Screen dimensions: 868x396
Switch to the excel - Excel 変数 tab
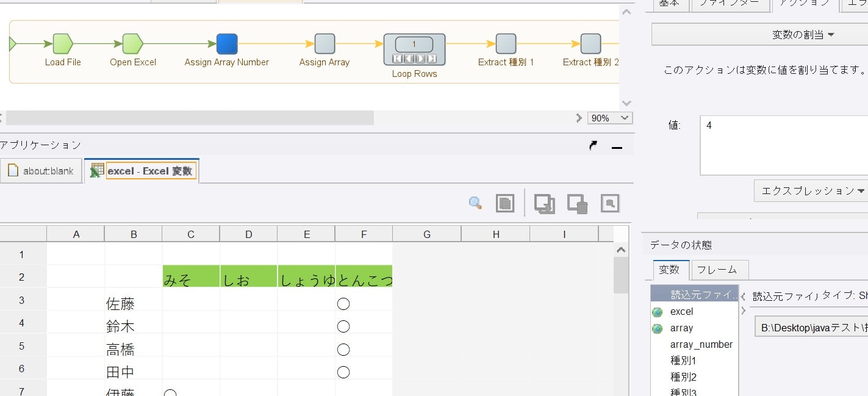click(x=143, y=171)
